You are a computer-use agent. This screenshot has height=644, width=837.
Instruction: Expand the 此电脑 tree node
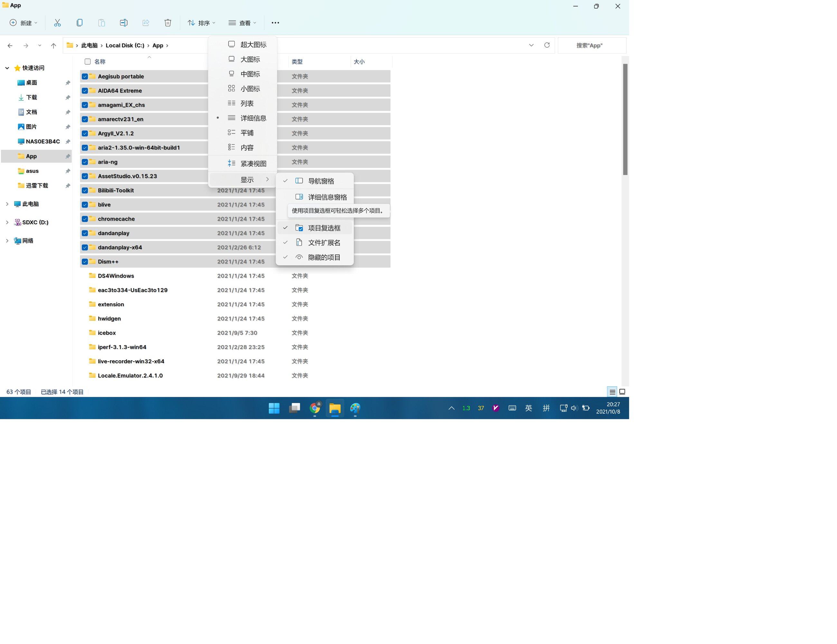pos(7,204)
